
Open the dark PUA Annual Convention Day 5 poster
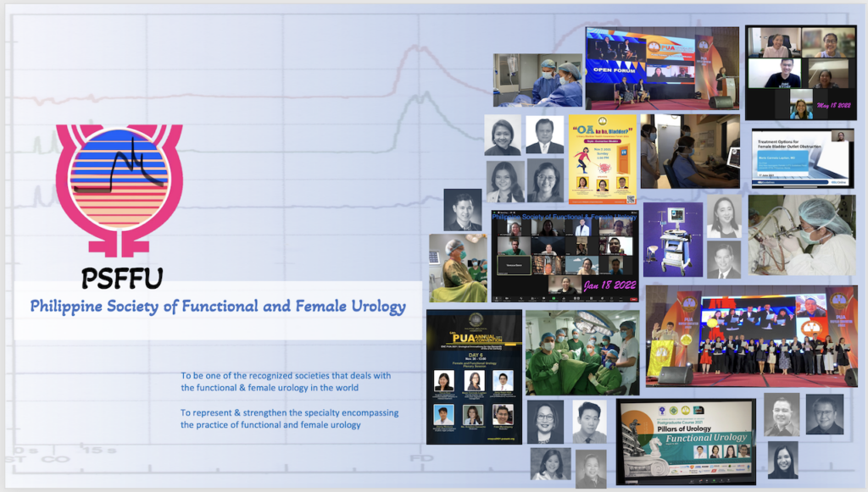(475, 377)
